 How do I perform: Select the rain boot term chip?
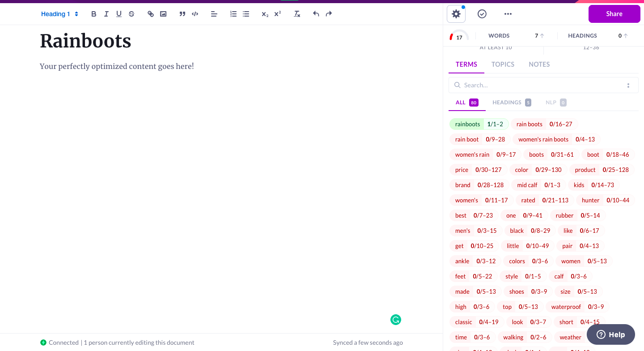(x=480, y=139)
